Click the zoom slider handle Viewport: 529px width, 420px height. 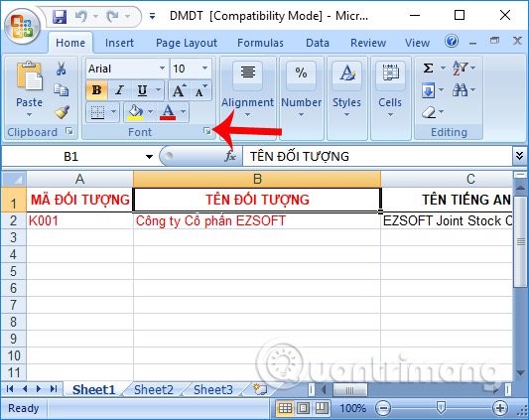pos(441,408)
